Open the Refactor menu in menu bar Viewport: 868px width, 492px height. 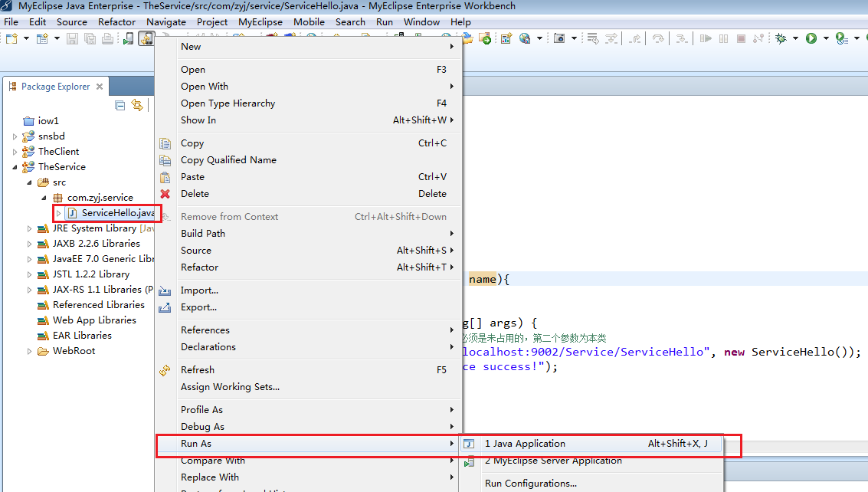[x=116, y=22]
